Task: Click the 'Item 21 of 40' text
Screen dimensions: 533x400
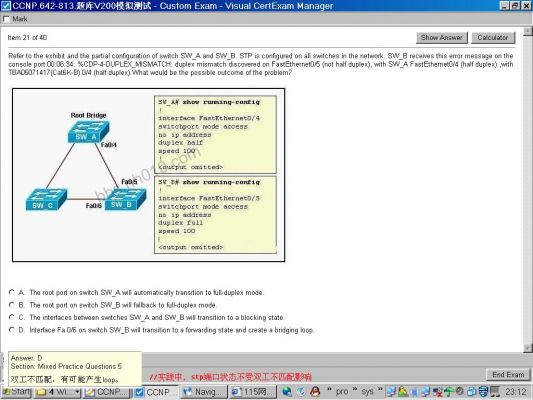Action: tap(27, 38)
